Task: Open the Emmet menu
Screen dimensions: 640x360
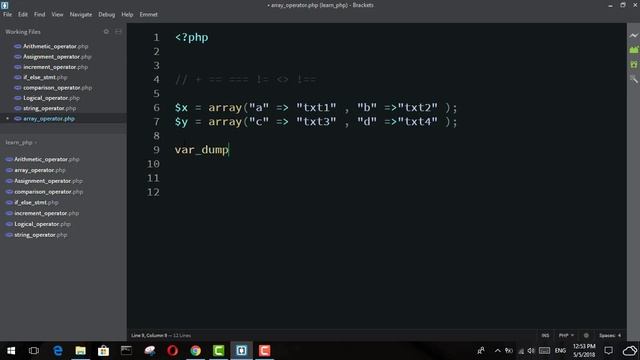Action: 149,14
